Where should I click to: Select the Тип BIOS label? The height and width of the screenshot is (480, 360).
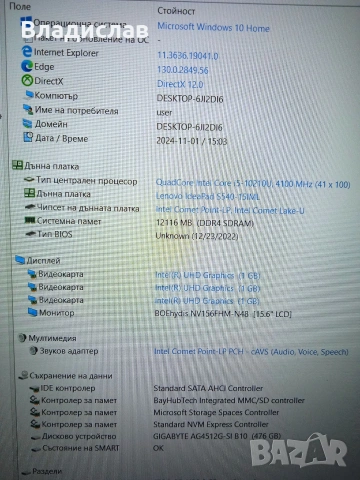pos(55,234)
